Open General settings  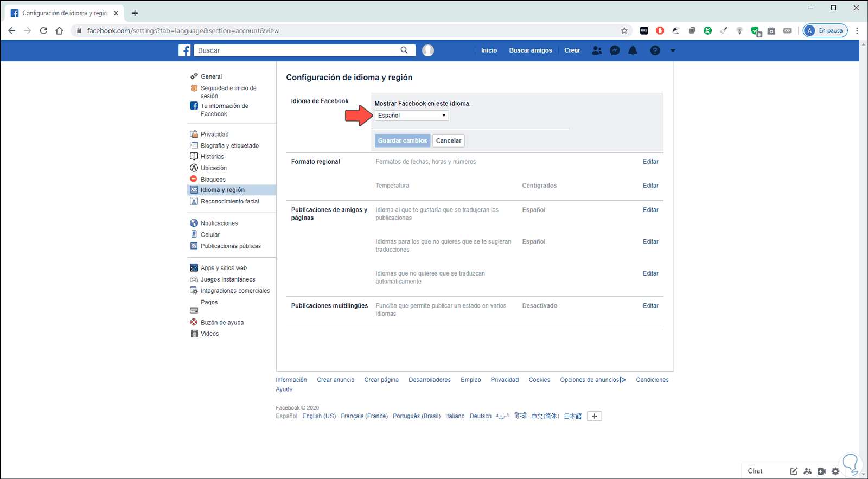pyautogui.click(x=211, y=76)
